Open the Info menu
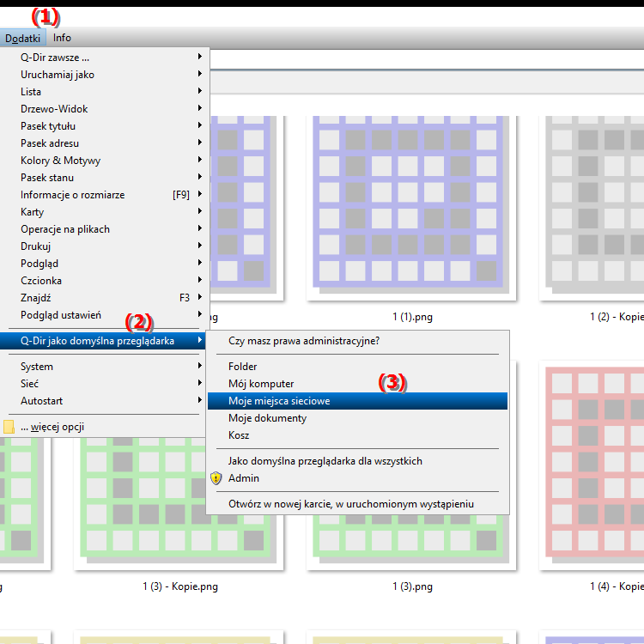 click(62, 38)
